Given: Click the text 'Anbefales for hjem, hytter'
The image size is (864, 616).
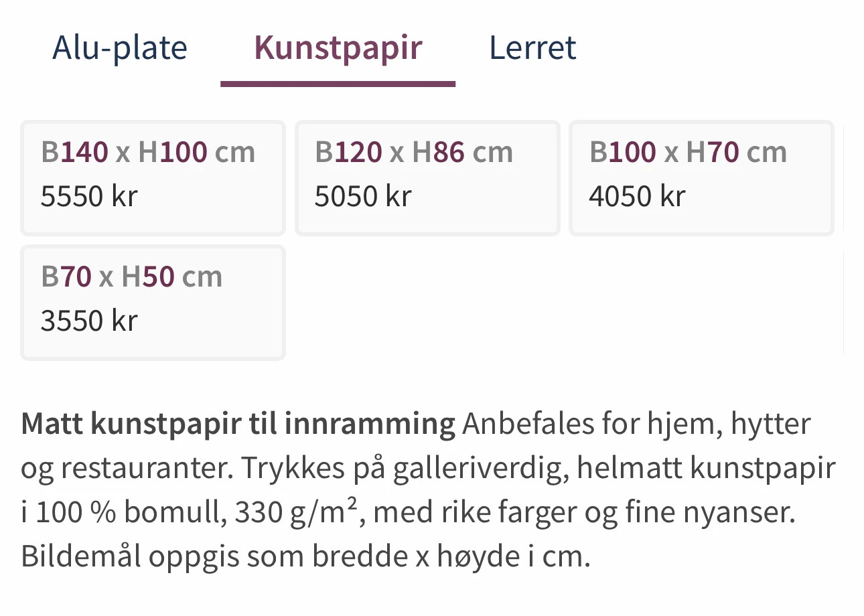Looking at the screenshot, I should tap(636, 424).
